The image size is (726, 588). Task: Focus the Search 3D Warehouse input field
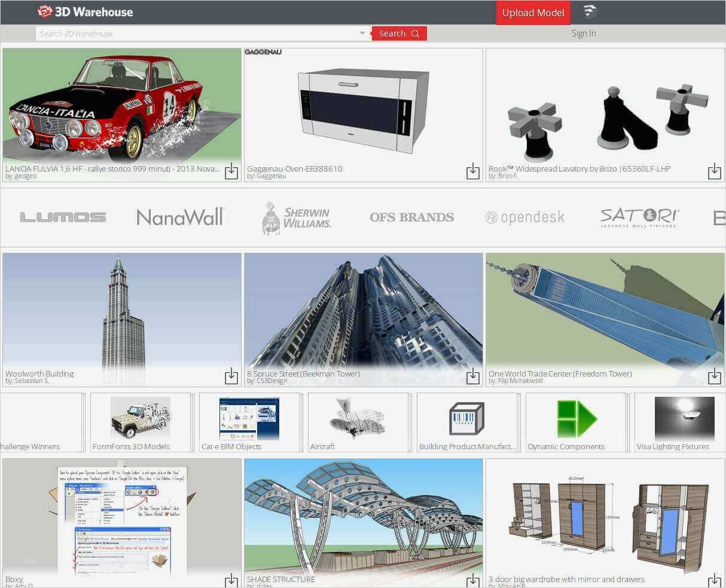(197, 33)
